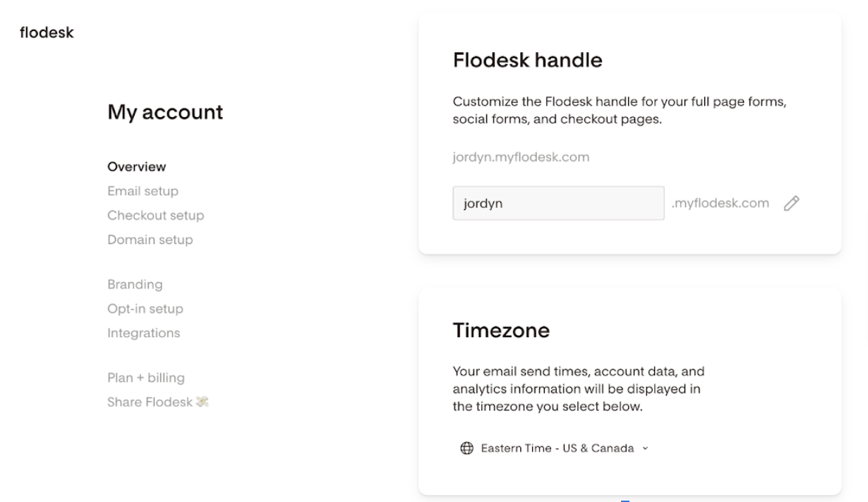Click the Share Flodesk link

(150, 402)
